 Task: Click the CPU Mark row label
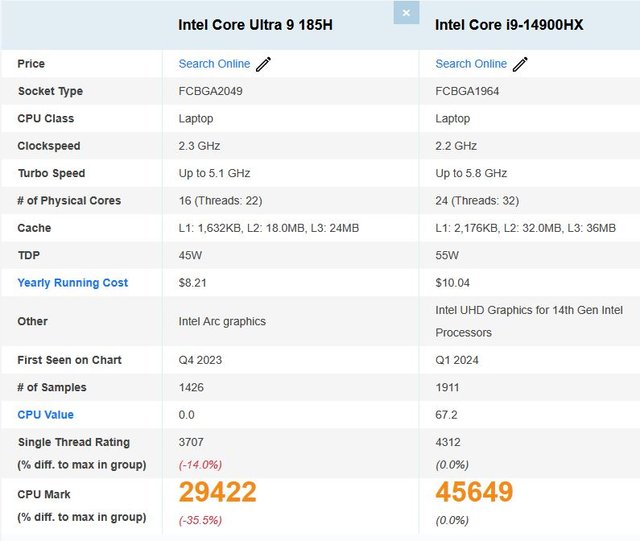tap(44, 494)
